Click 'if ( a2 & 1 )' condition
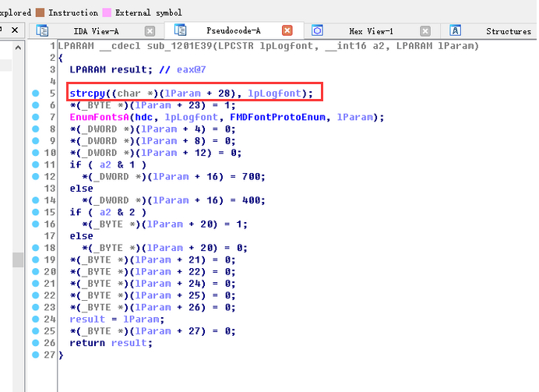The height and width of the screenshot is (392, 539). (x=108, y=164)
